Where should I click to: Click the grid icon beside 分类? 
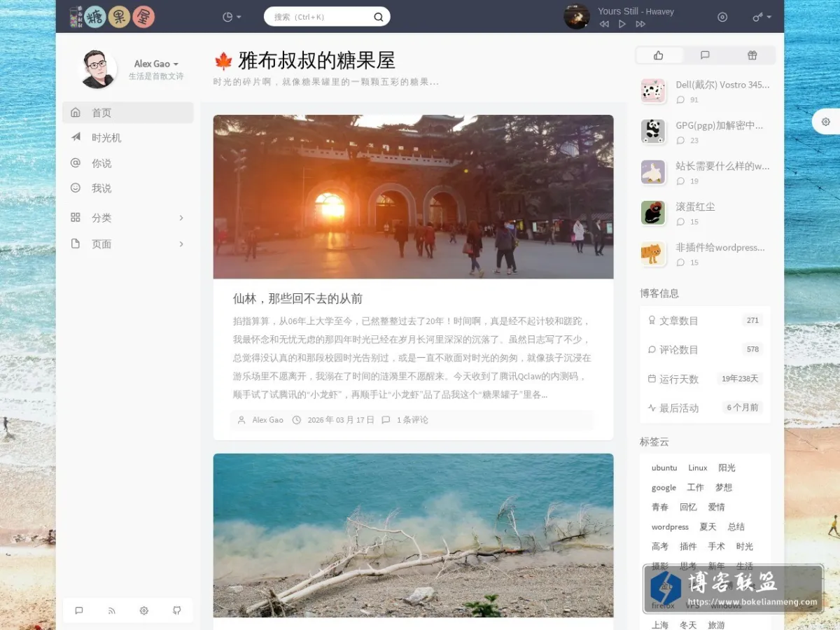click(76, 217)
